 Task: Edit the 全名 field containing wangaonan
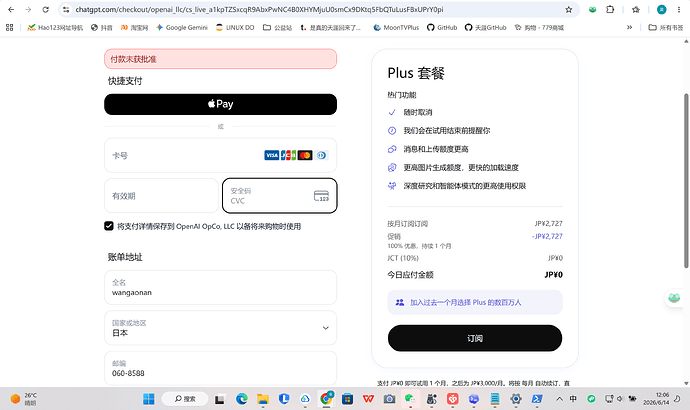click(220, 288)
